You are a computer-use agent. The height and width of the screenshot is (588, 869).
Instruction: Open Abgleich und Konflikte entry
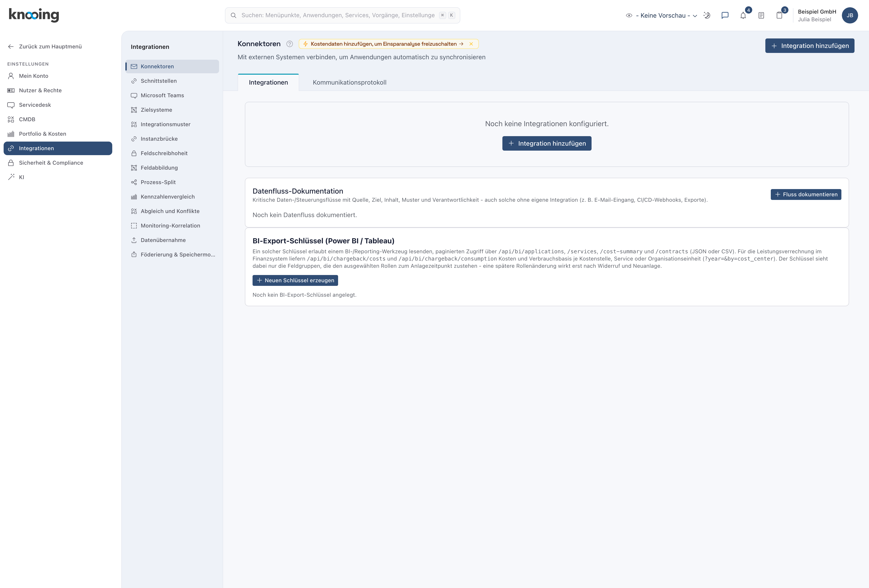pos(172,211)
